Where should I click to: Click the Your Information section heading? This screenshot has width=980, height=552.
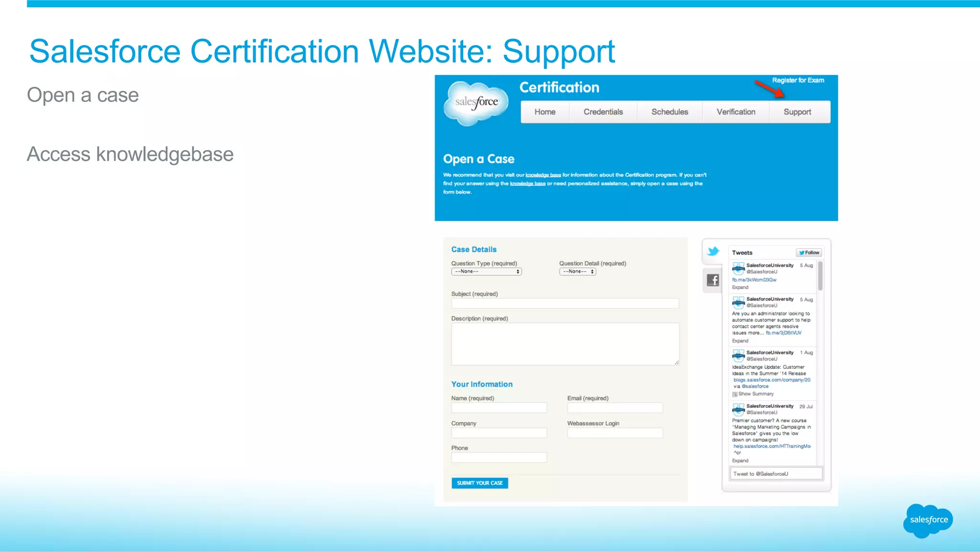482,384
